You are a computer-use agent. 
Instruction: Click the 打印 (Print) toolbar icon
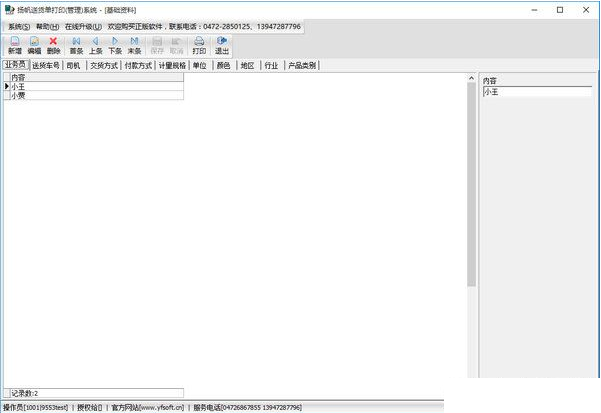tap(199, 45)
